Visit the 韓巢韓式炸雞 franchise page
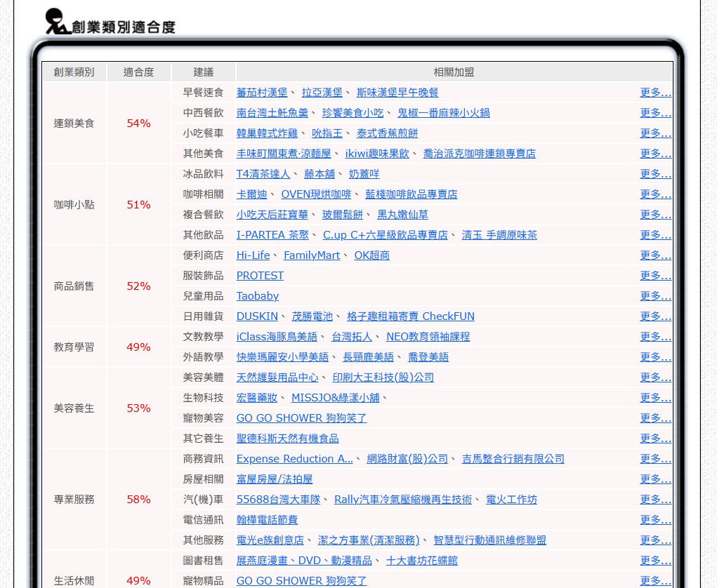This screenshot has width=717, height=588. point(267,133)
